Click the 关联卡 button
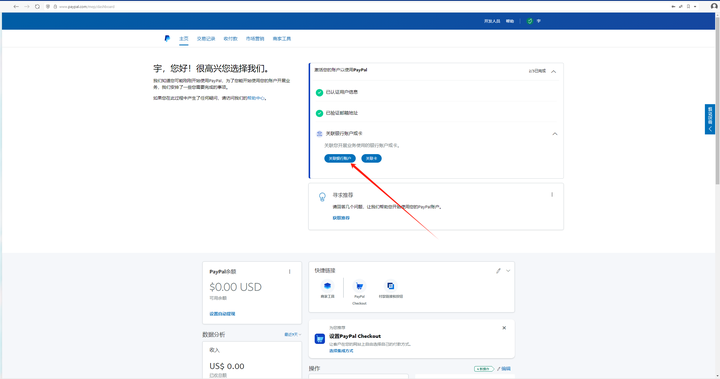Screen dimensions: 720x379 pos(371,158)
